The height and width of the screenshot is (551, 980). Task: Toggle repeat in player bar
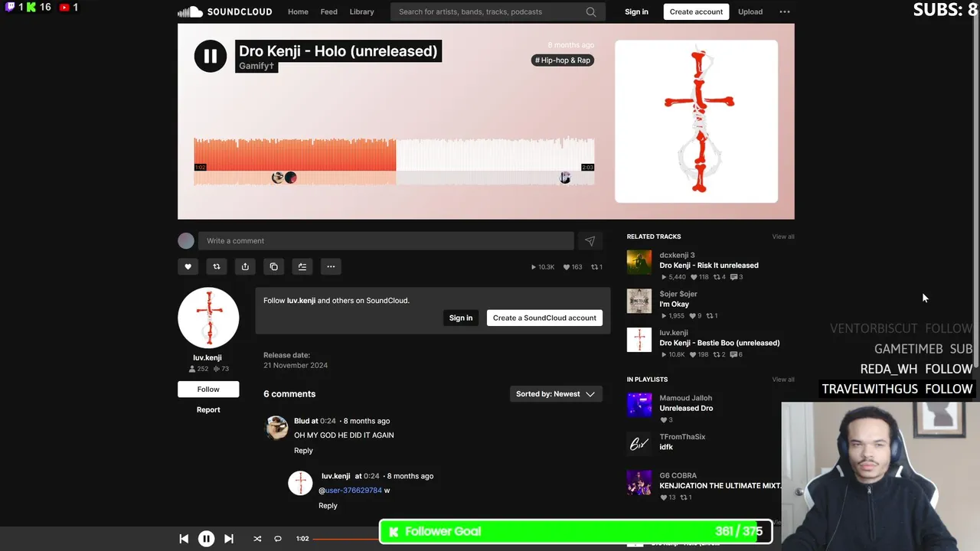278,539
